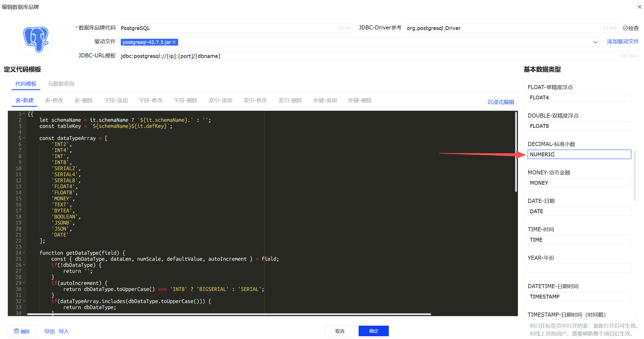644x339 pixels.
Task: Expand the driver file dropdown
Action: coord(595,42)
